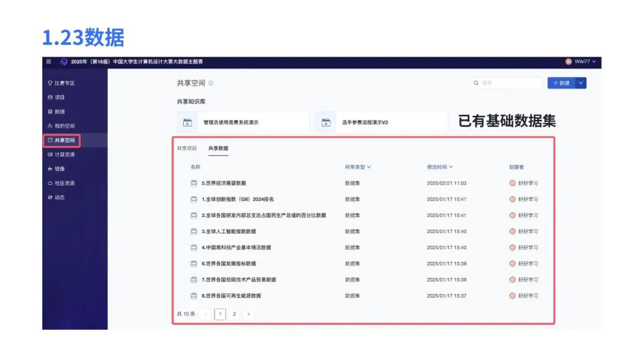Viewport: 644px width, 362px height.
Task: Click the magnifier icon in search box
Action: click(476, 83)
